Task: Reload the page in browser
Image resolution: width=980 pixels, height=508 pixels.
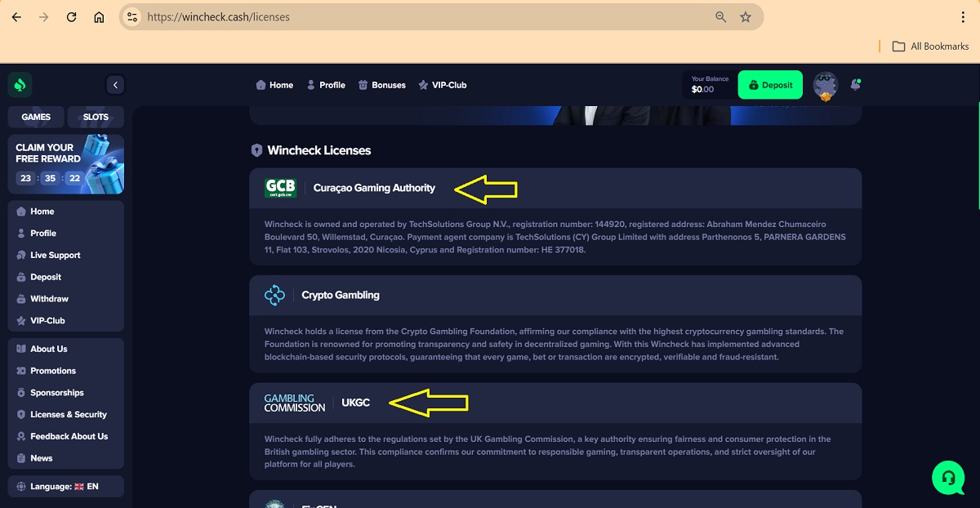Action: point(71,17)
